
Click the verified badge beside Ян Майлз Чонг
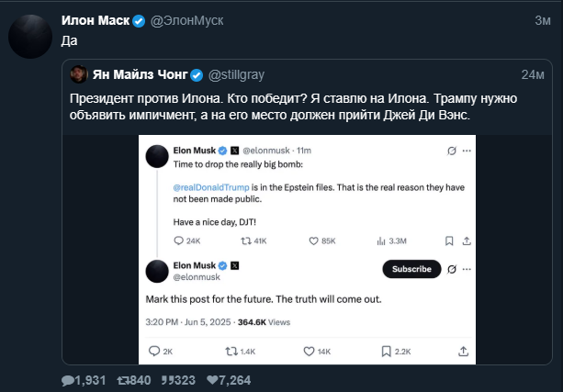[197, 74]
